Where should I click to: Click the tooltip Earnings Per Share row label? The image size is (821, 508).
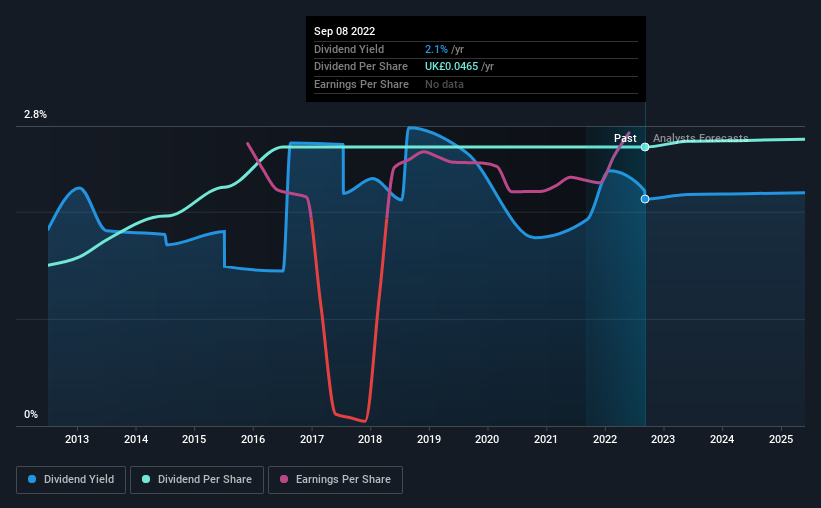pyautogui.click(x=361, y=84)
